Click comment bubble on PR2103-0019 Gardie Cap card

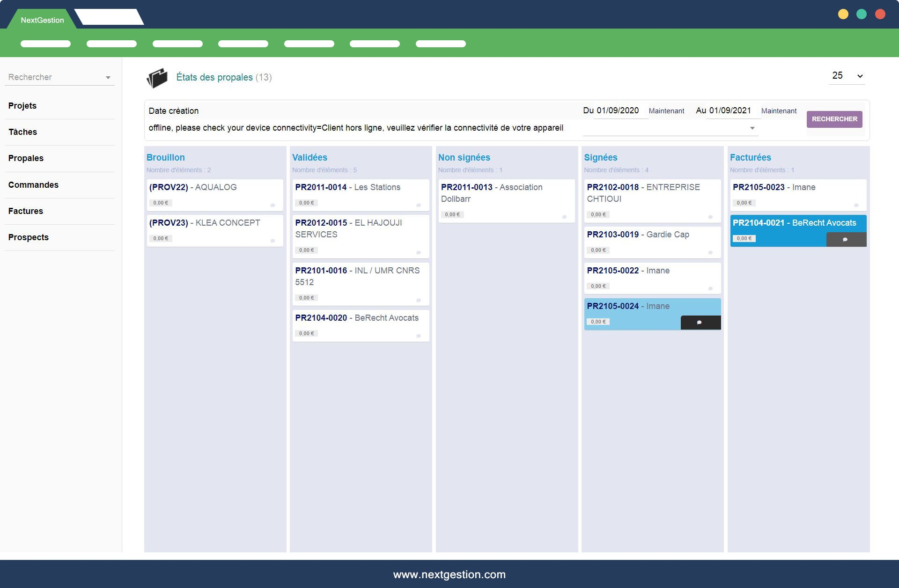(x=710, y=252)
